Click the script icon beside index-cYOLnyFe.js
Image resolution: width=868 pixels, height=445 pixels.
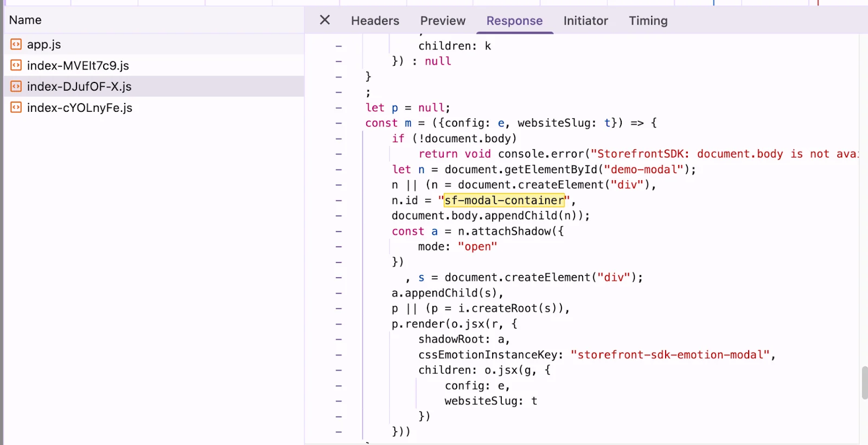tap(16, 107)
